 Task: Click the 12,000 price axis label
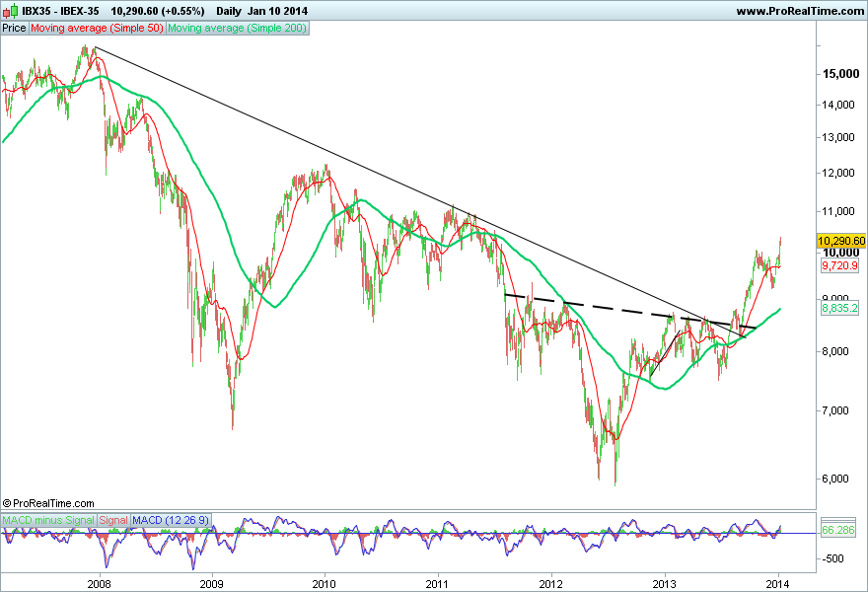[x=838, y=173]
